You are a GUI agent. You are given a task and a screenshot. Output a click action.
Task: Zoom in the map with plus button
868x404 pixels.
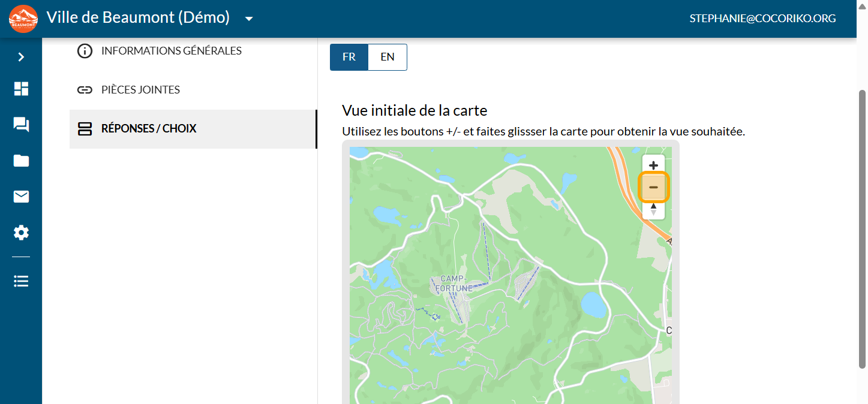coord(653,165)
